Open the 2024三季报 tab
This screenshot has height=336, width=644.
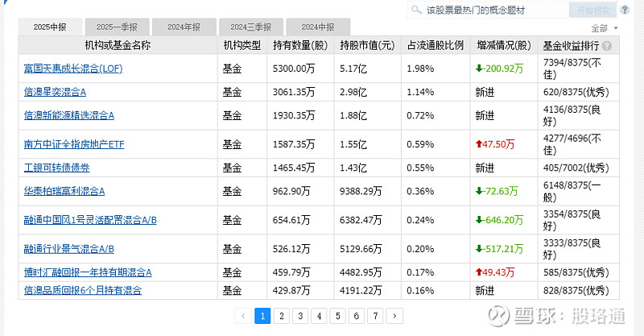251,27
